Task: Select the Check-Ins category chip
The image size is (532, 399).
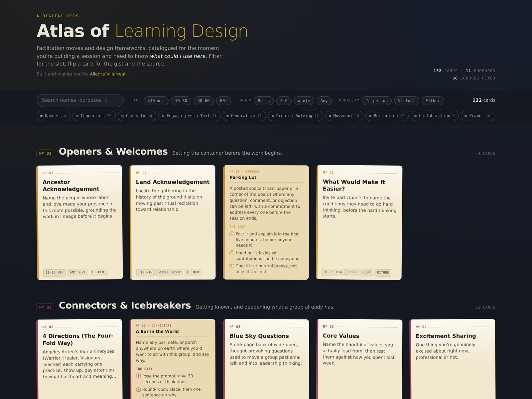Action: 137,116
